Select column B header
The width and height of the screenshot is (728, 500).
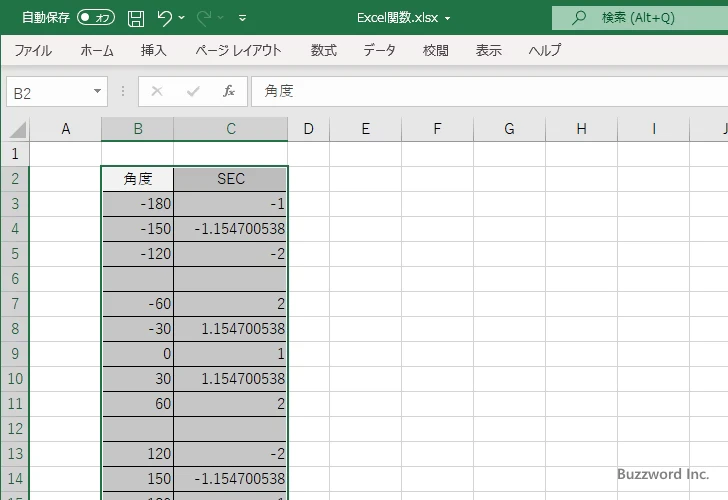pos(137,129)
